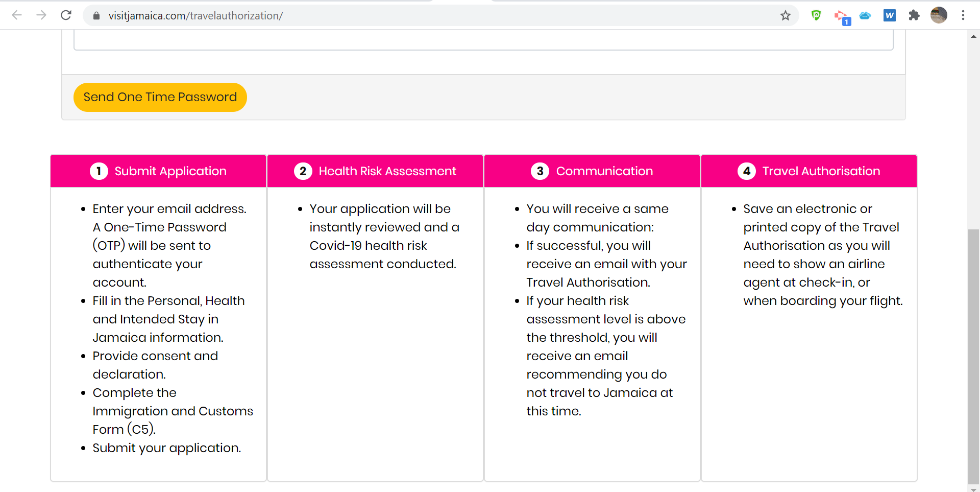This screenshot has height=492, width=980.
Task: Click the forward navigation arrow
Action: [41, 15]
